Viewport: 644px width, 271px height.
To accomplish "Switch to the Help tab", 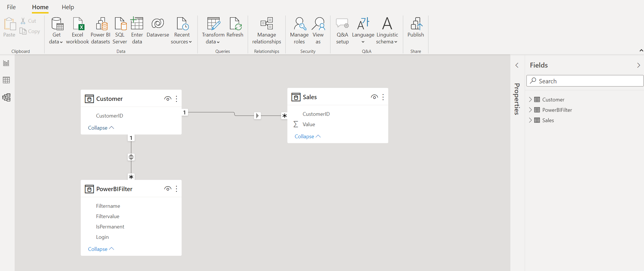I will [68, 7].
